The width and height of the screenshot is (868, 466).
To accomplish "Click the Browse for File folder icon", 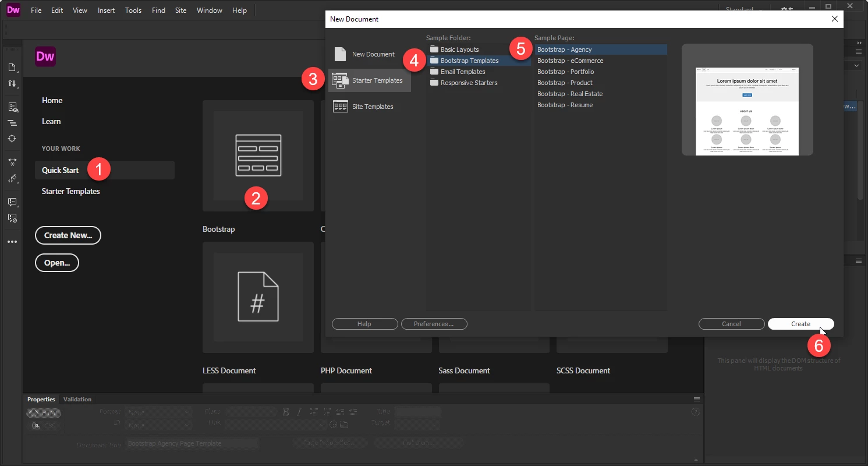I will click(x=344, y=424).
